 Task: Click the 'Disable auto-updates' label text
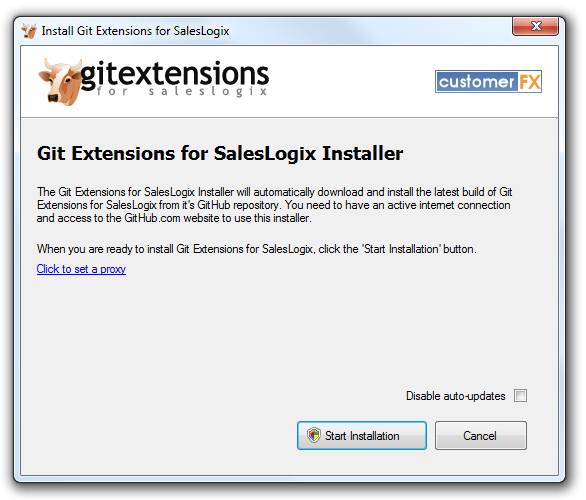tap(456, 396)
